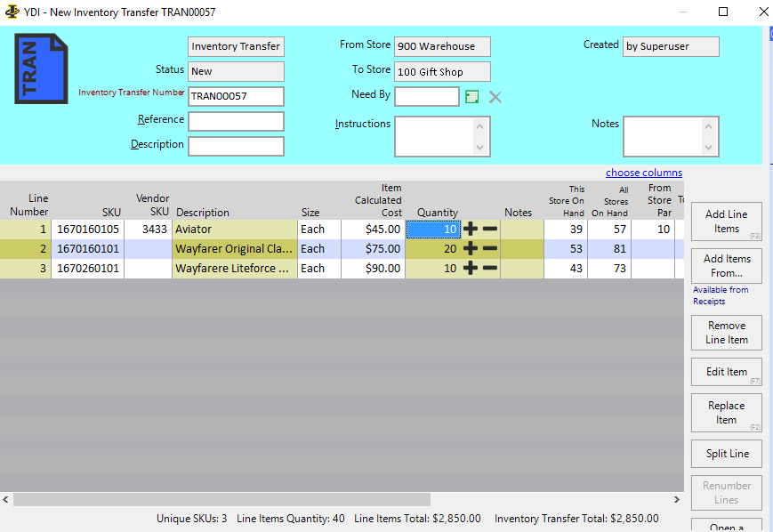The image size is (773, 532).
Task: Click the Add Line Items button
Action: pos(726,222)
